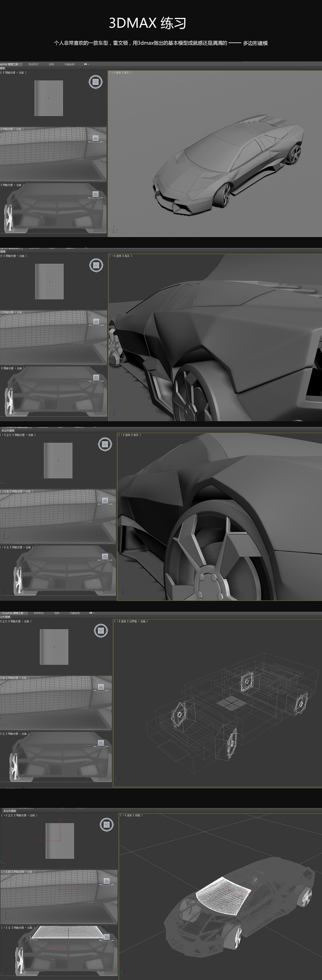The image size is (322, 980).
Task: Open the fully visible "Graphite 建模工具" ribbon tab
Action: pos(13,613)
